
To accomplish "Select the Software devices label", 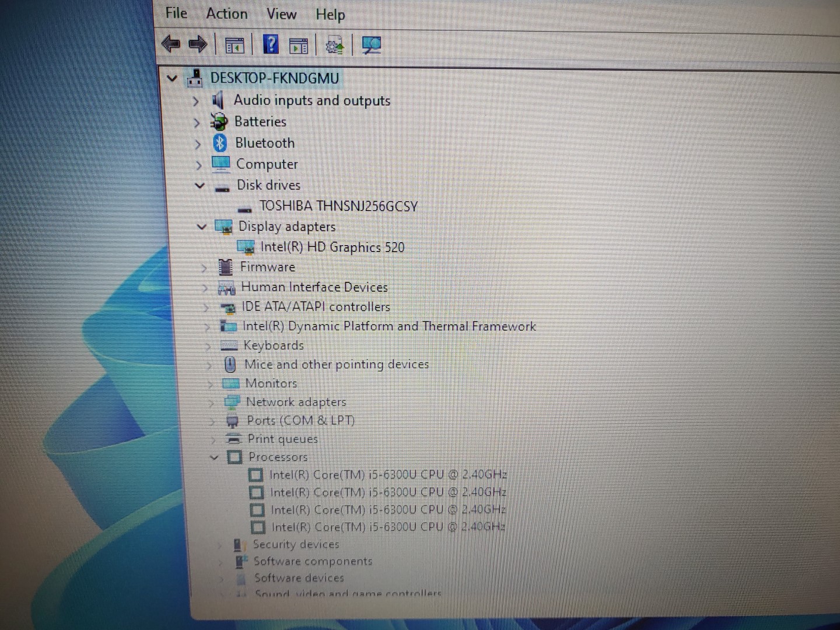I will 299,578.
